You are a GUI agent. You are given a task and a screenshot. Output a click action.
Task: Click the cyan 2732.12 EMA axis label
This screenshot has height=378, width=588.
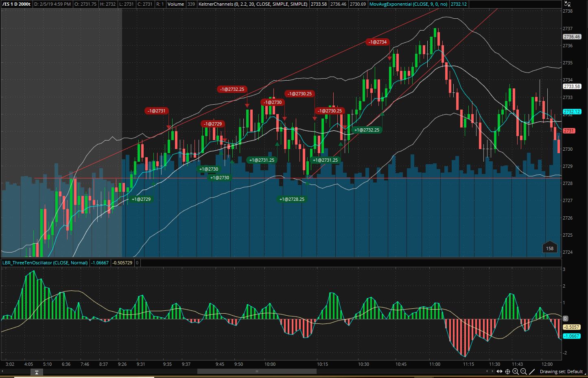coord(572,112)
